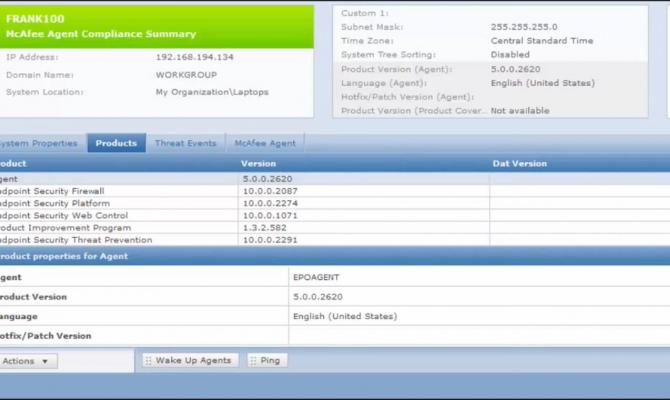
Task: Click version 10.0.0.2274 cell
Action: (270, 203)
